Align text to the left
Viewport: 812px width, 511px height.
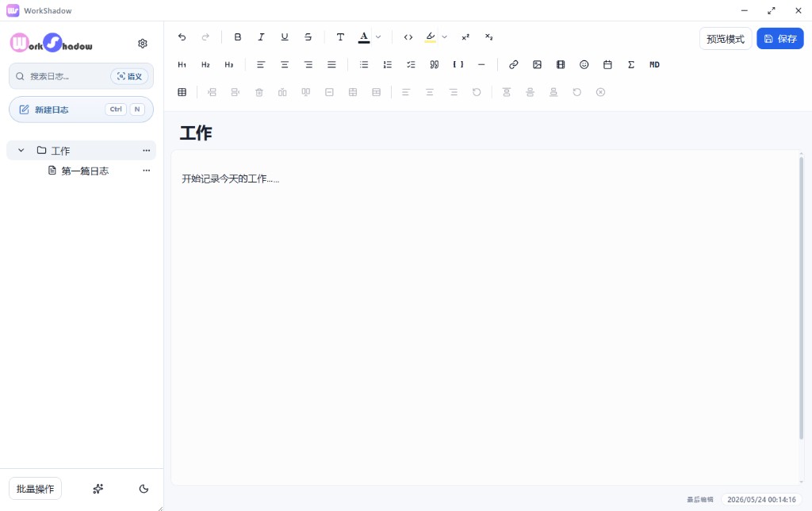pos(261,65)
